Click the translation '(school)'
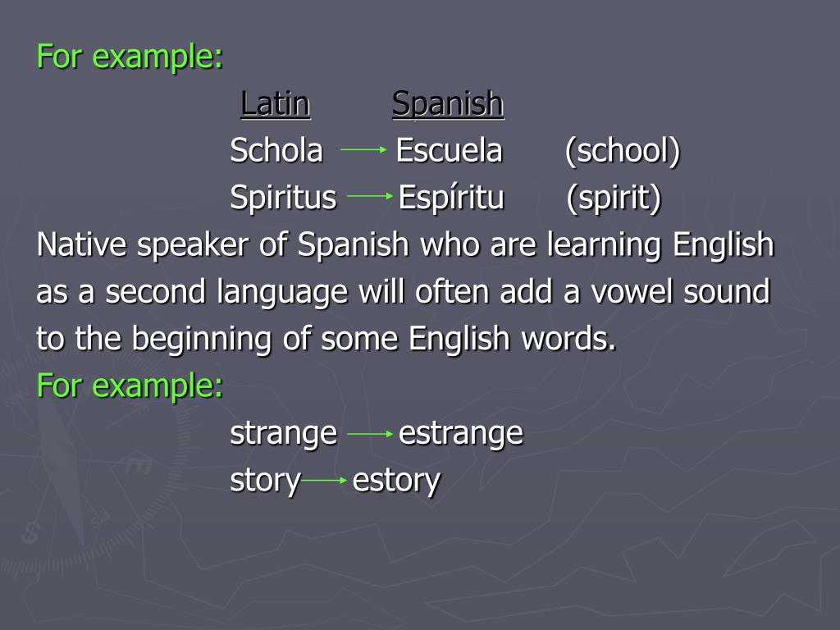This screenshot has width=840, height=630. 623,152
